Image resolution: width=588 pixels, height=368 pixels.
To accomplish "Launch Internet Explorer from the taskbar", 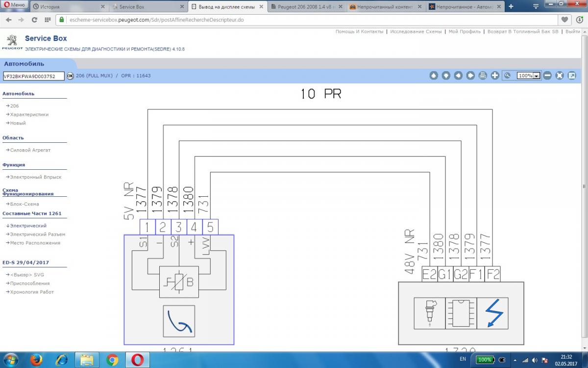I will coord(62,360).
